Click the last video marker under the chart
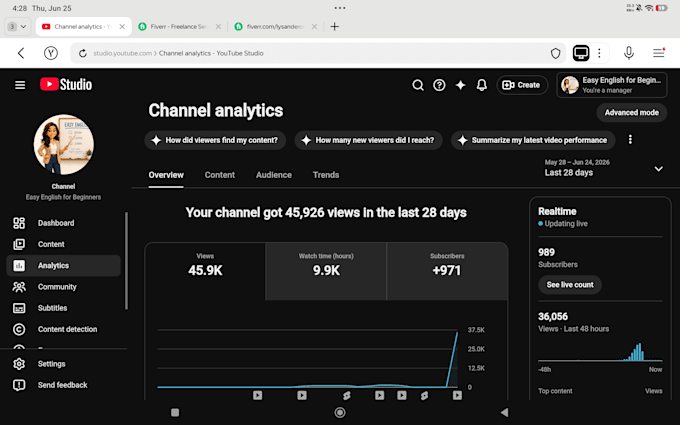 (x=457, y=395)
